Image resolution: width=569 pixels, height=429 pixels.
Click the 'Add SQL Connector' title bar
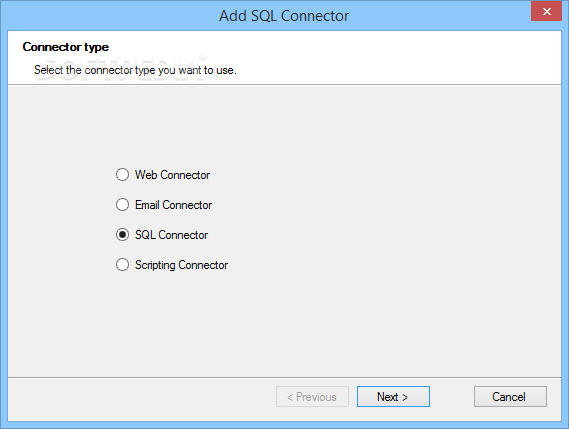(284, 16)
